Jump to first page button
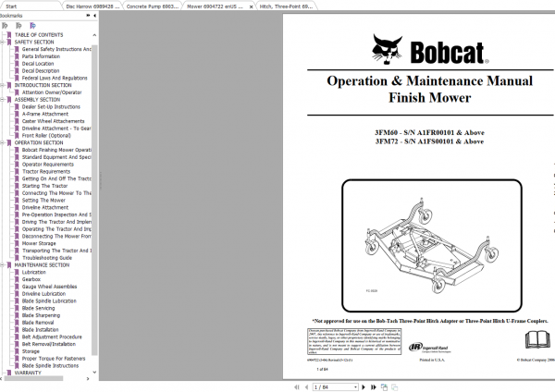 tap(297, 387)
